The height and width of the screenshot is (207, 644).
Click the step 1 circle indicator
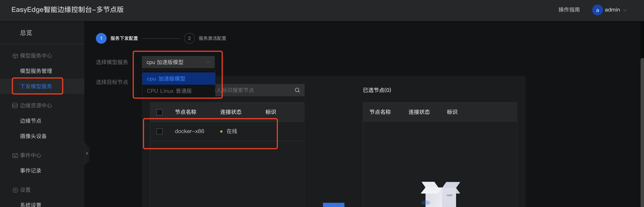tap(101, 38)
